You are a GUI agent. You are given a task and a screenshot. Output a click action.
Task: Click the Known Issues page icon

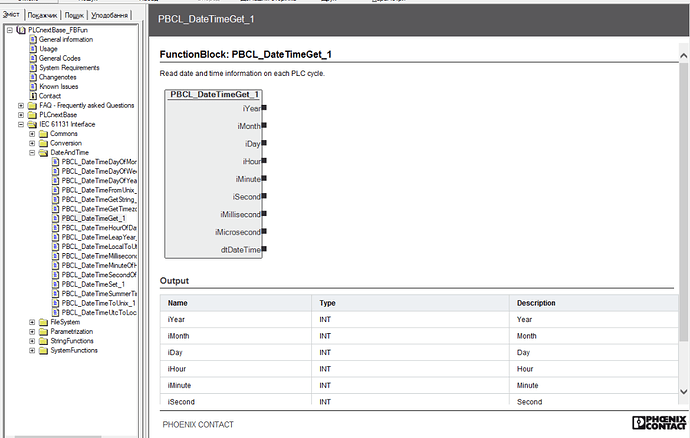pyautogui.click(x=33, y=87)
